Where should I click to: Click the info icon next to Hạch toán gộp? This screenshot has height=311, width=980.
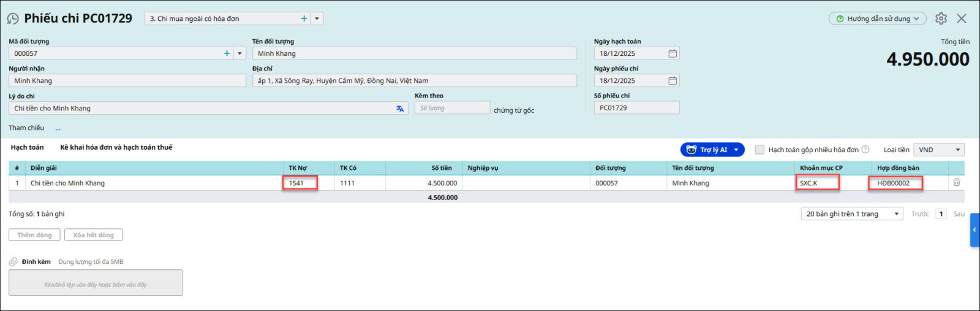point(865,150)
